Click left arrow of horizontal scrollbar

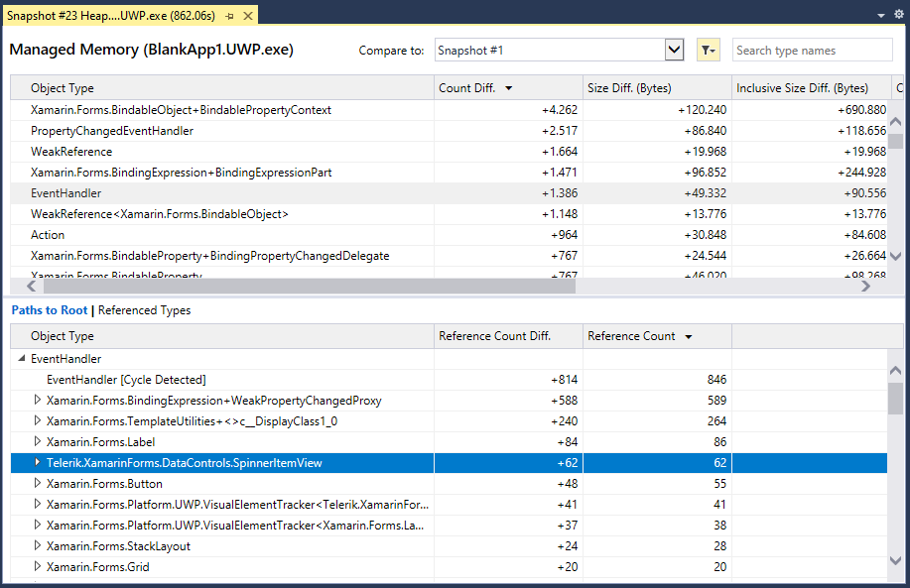[32, 286]
